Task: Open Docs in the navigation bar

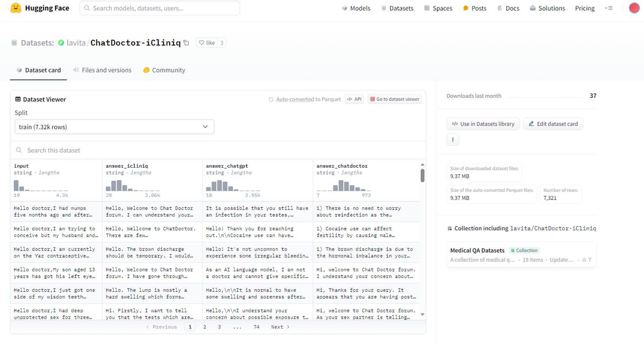Action: tap(508, 8)
